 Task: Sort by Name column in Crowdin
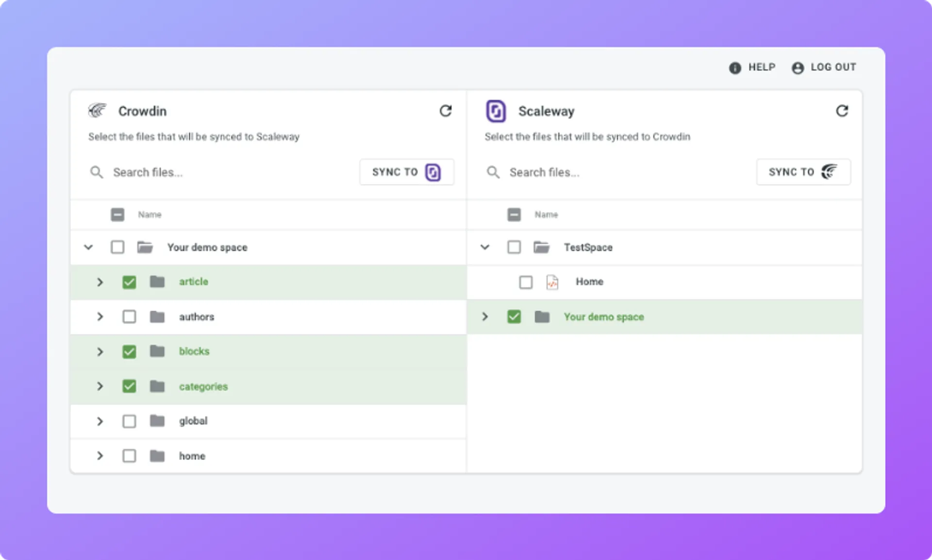(150, 214)
